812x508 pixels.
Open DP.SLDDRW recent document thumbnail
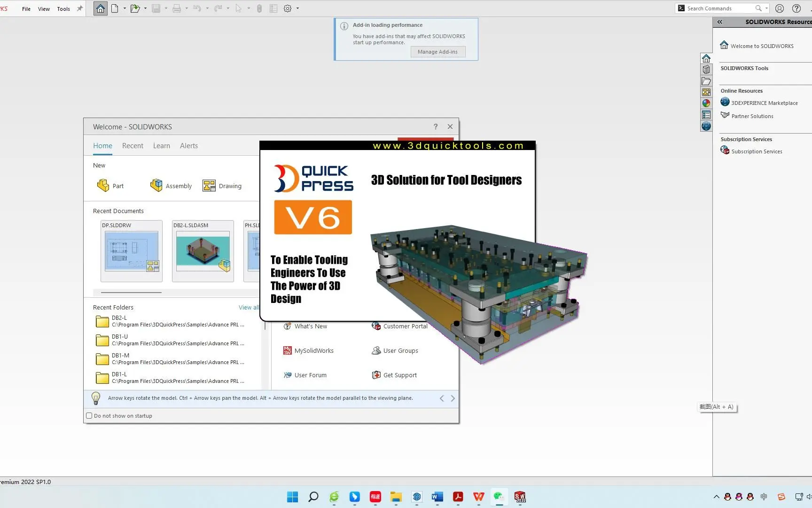(132, 251)
